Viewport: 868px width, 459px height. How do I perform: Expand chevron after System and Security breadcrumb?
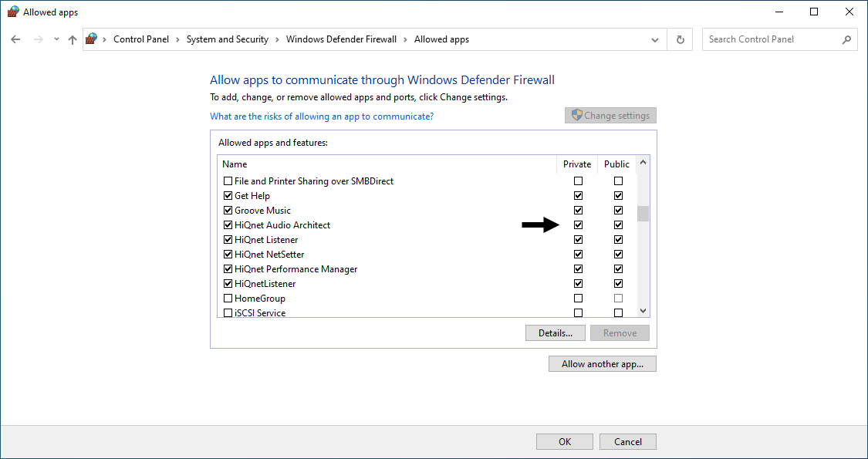pyautogui.click(x=277, y=39)
